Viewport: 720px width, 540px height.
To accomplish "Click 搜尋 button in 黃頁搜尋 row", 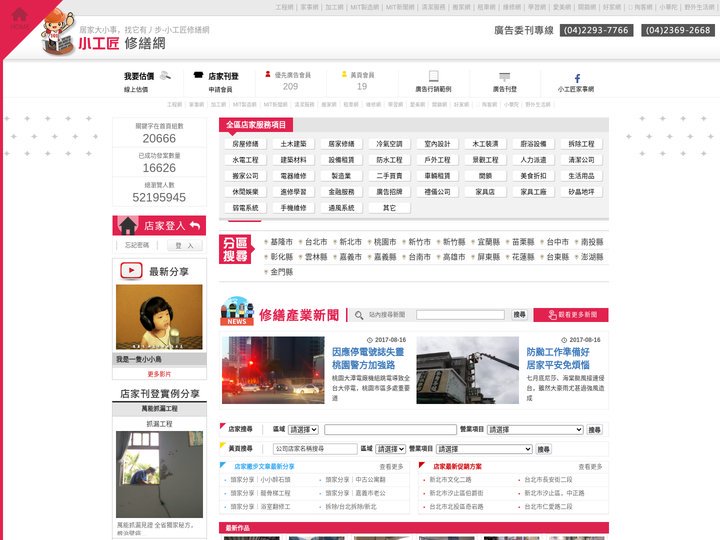I will (x=544, y=449).
